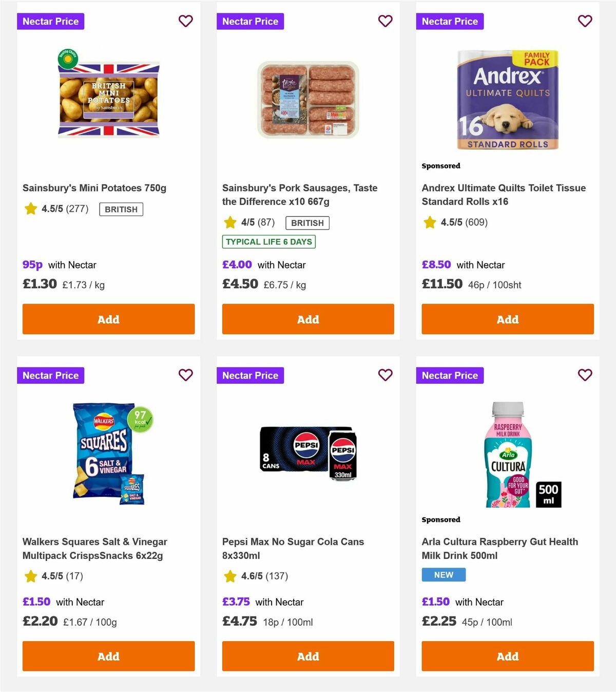This screenshot has width=616, height=692.
Task: Click the heart icon on the Walkers Squares card
Action: [185, 375]
